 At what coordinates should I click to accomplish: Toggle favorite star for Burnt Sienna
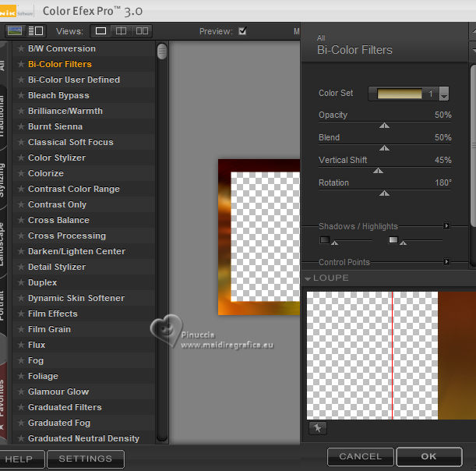pos(20,126)
